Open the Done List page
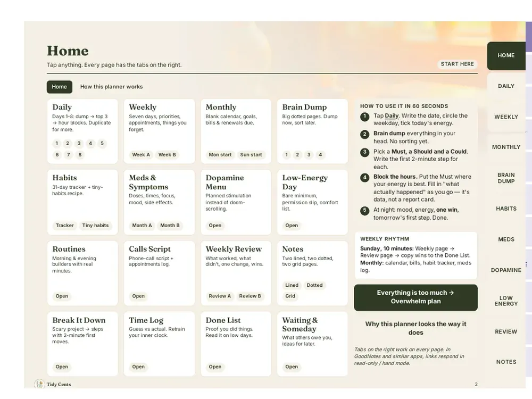Screen dimensions: 532x399 [x=215, y=367]
